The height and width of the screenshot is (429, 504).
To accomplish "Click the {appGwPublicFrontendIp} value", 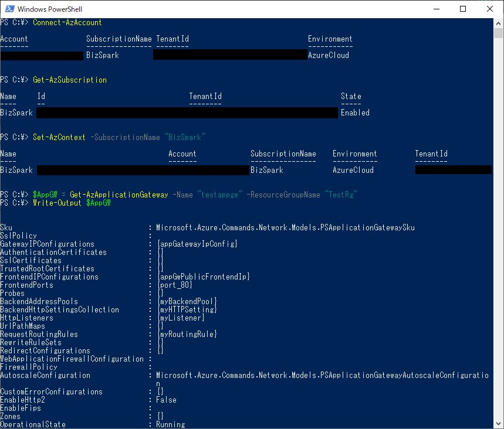I will (203, 277).
